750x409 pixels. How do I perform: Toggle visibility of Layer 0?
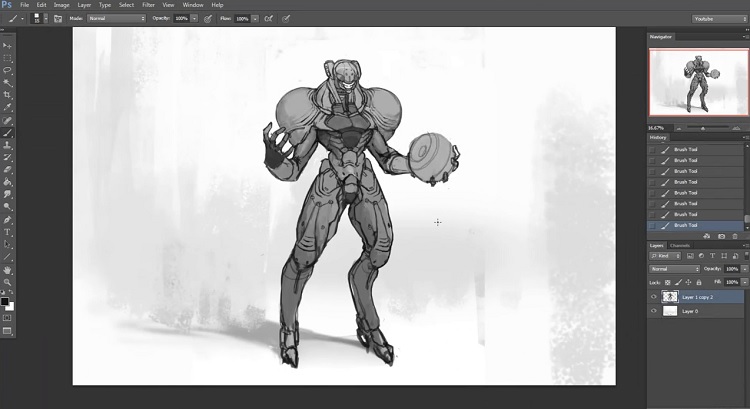point(654,311)
